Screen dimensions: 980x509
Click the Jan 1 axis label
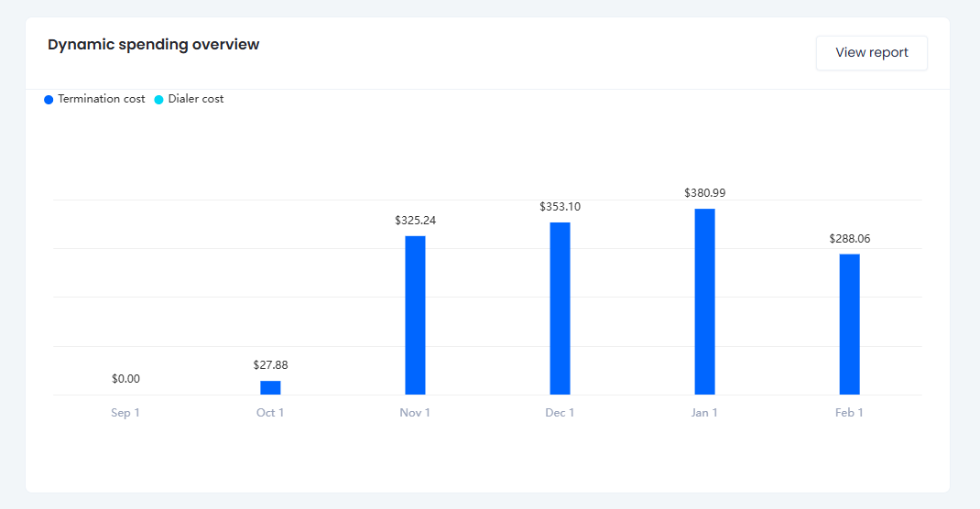pos(704,413)
